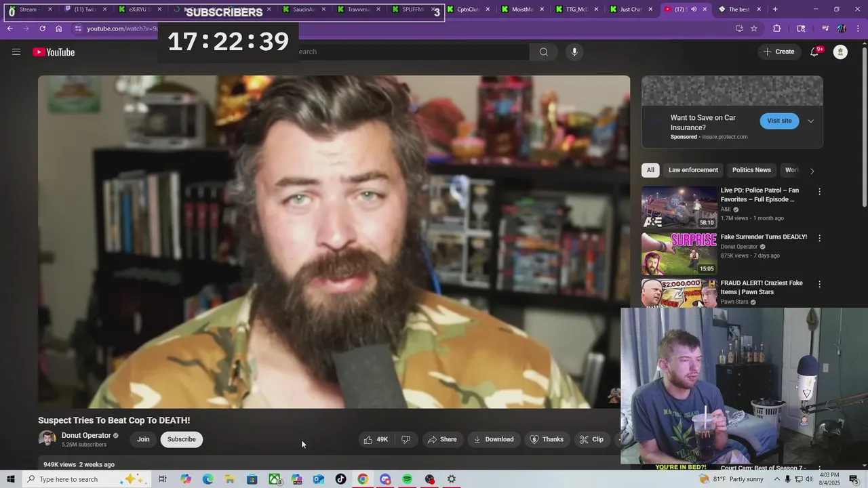Image resolution: width=868 pixels, height=488 pixels.
Task: Open the Donut Operator channel name link
Action: [x=86, y=435]
